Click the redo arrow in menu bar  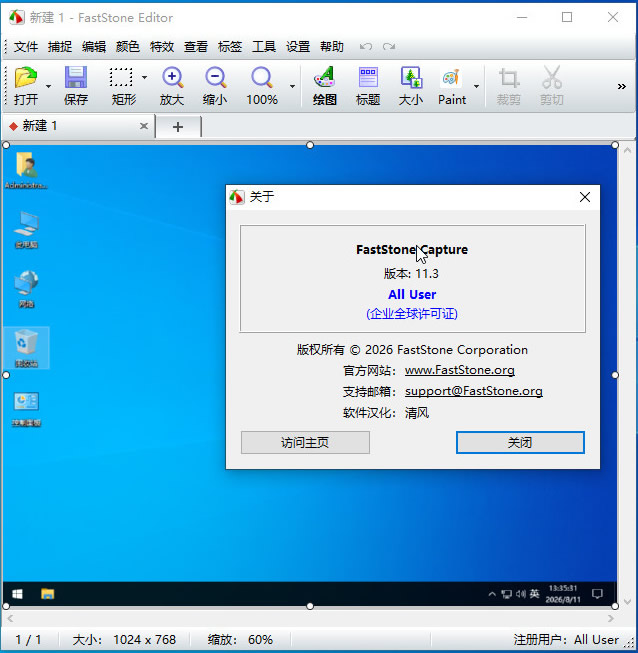[389, 47]
